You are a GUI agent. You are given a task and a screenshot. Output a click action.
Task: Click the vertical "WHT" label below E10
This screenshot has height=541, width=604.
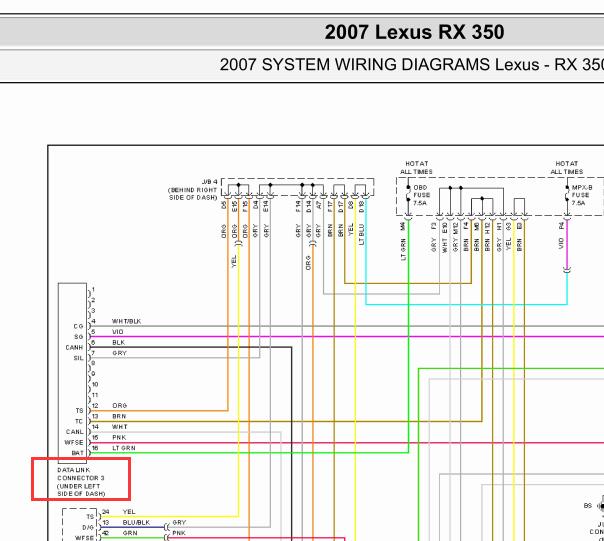click(x=445, y=245)
